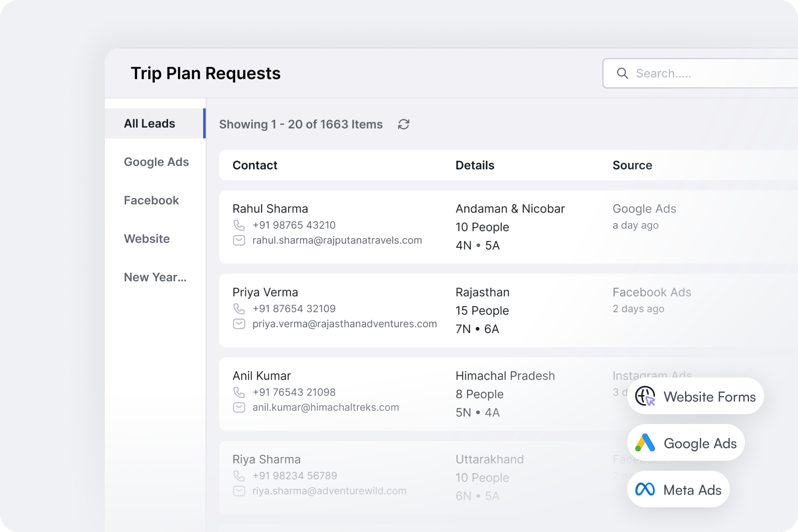Click the Meta Ads infinity logo icon
Viewport: 798px width, 532px height.
pyautogui.click(x=645, y=489)
